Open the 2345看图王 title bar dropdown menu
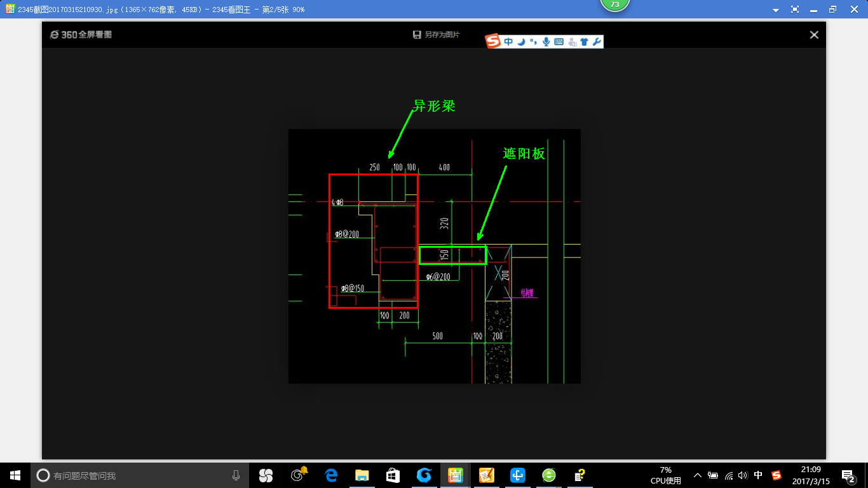Viewport: 868px width, 488px height. (x=776, y=10)
